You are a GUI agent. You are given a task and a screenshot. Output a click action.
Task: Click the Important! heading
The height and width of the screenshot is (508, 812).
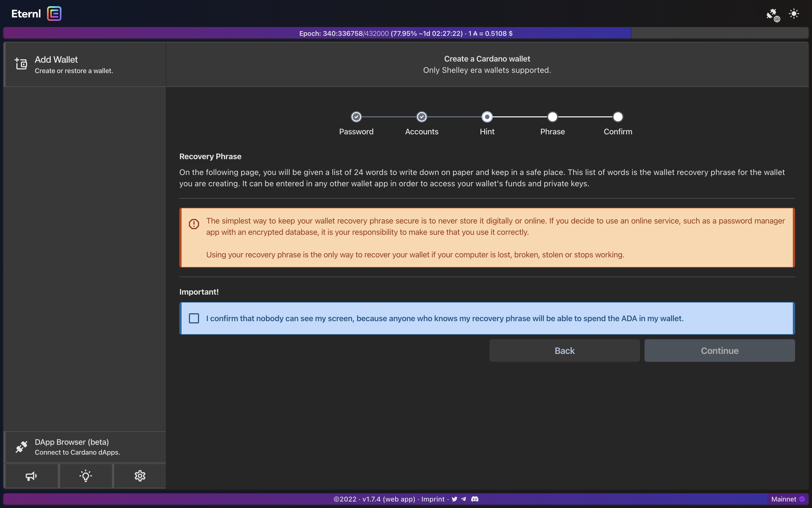pyautogui.click(x=199, y=292)
